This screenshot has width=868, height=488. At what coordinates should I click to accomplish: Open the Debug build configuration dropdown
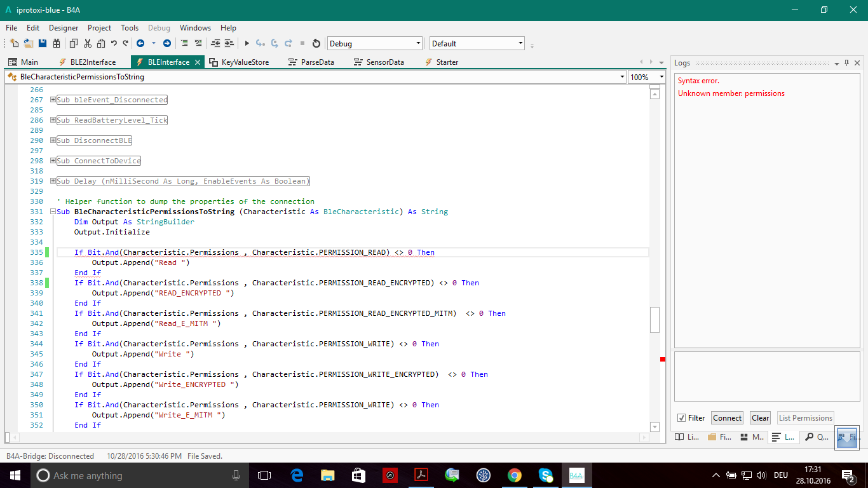click(x=417, y=44)
